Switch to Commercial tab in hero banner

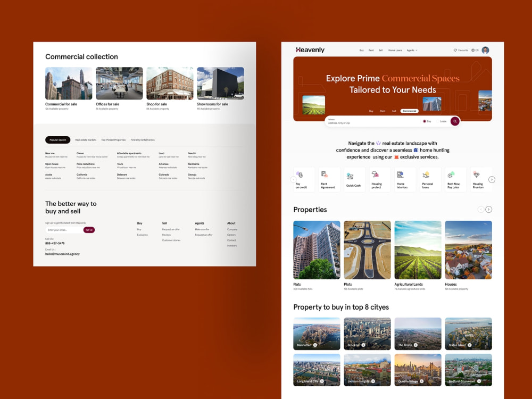[x=410, y=111]
